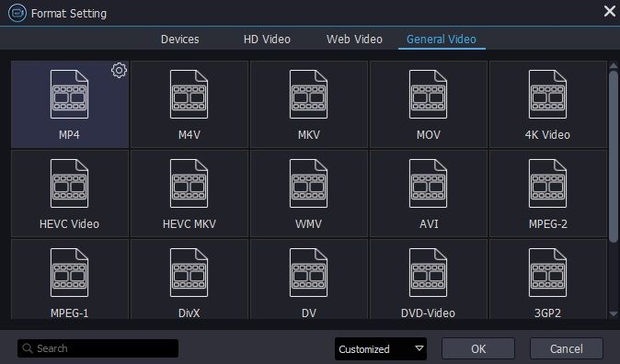Image resolution: width=620 pixels, height=364 pixels.
Task: Go to the Web Video tab
Action: [354, 40]
